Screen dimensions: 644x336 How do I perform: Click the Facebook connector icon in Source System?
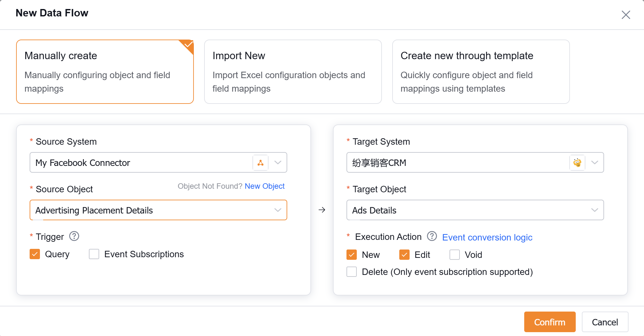click(x=260, y=163)
